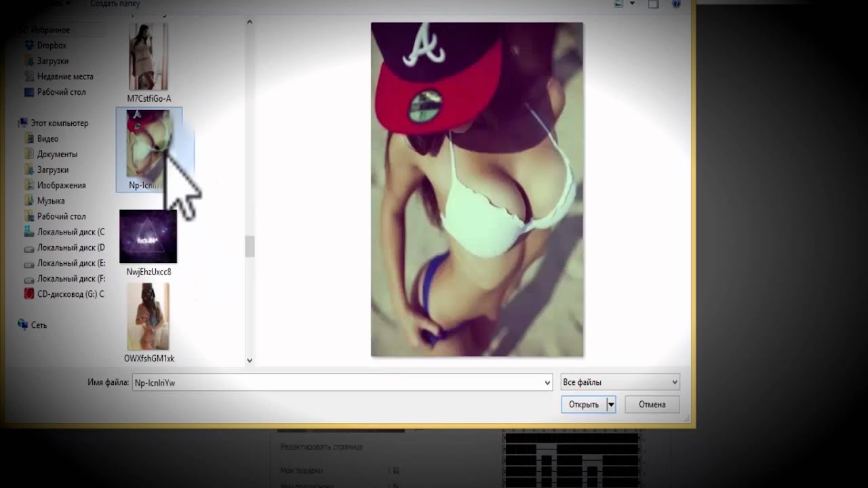
Task: Click the Локальный диск (C drive icon
Action: click(x=29, y=232)
